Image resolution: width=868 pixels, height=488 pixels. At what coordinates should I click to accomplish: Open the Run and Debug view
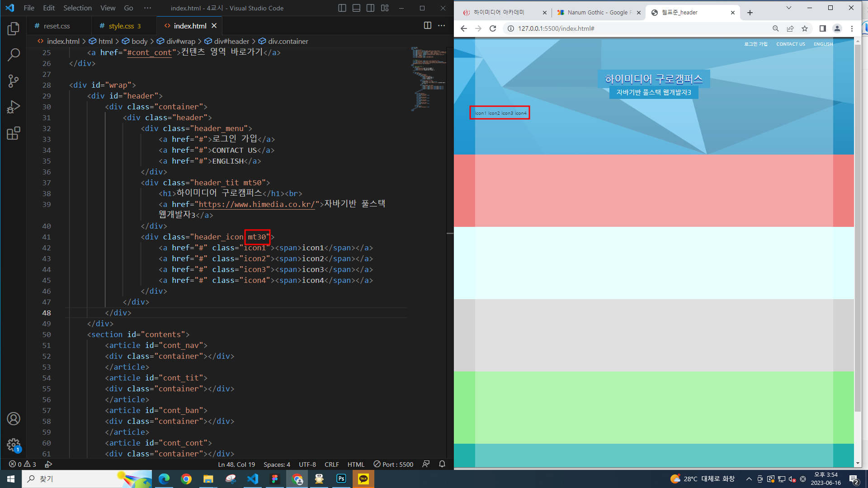pyautogui.click(x=14, y=108)
